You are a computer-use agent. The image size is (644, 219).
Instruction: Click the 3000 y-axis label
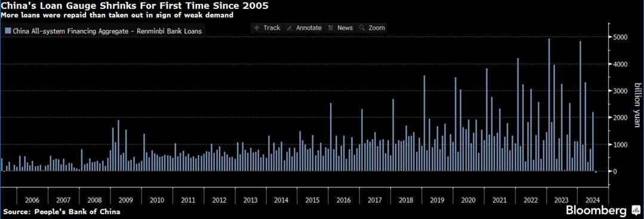pyautogui.click(x=621, y=91)
